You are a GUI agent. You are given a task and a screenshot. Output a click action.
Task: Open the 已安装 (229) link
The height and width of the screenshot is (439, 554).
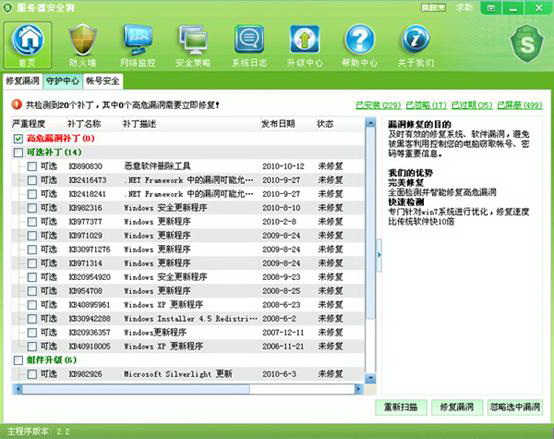[378, 105]
